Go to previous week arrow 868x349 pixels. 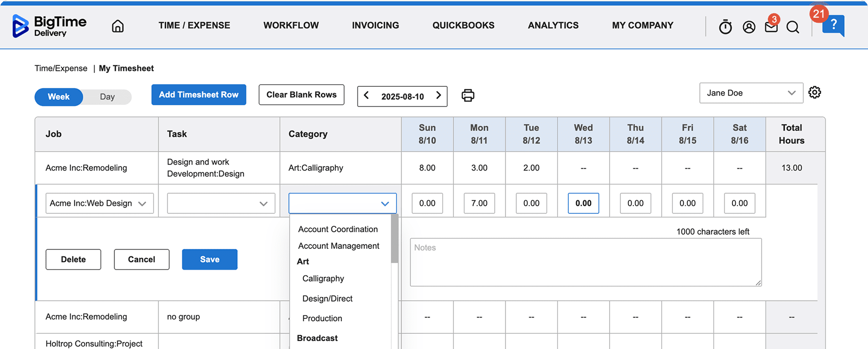click(366, 96)
